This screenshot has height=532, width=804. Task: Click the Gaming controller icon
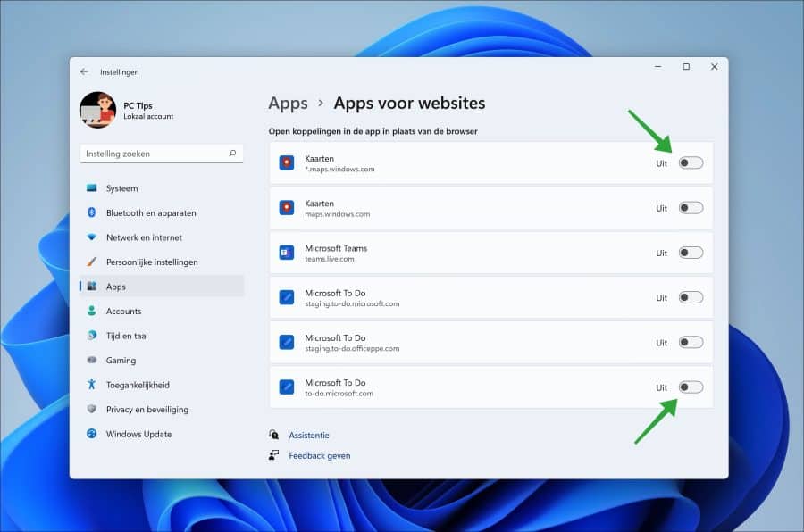pyautogui.click(x=92, y=360)
